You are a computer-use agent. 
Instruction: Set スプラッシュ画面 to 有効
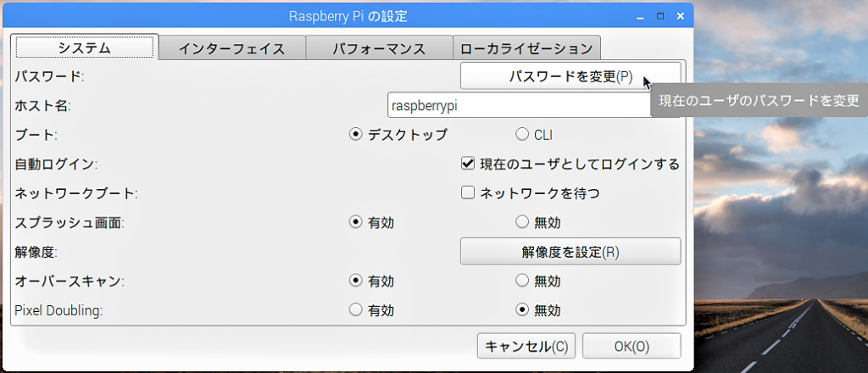tap(371, 222)
